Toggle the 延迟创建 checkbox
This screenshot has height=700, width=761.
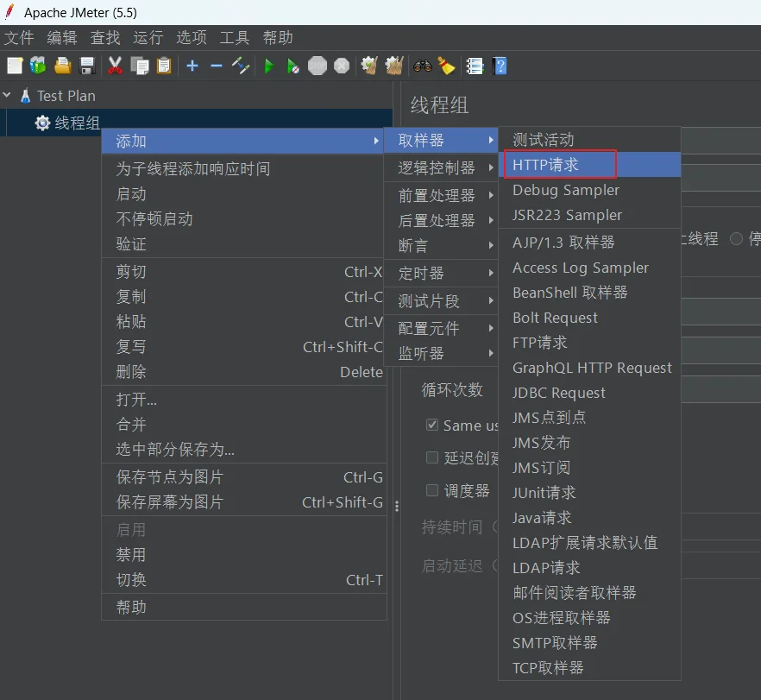(432, 457)
